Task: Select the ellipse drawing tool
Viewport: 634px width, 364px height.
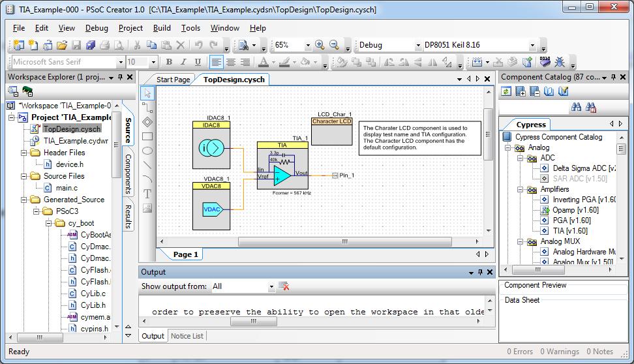Action: click(147, 151)
